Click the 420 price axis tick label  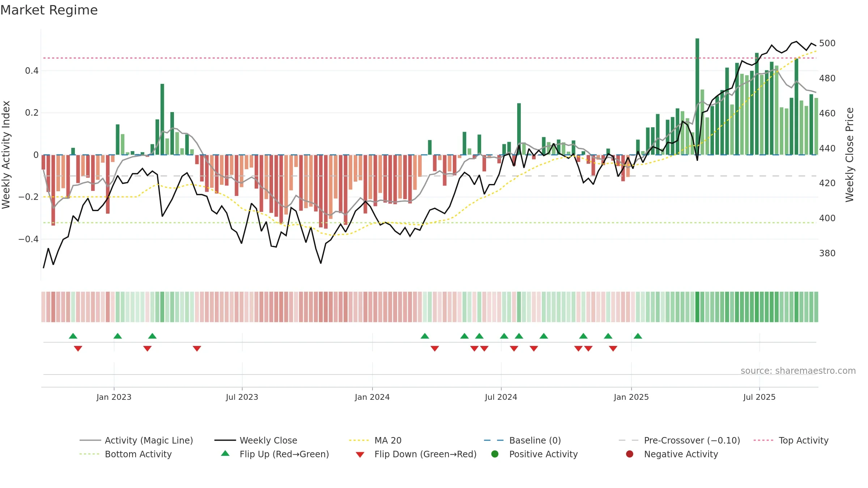pos(827,183)
